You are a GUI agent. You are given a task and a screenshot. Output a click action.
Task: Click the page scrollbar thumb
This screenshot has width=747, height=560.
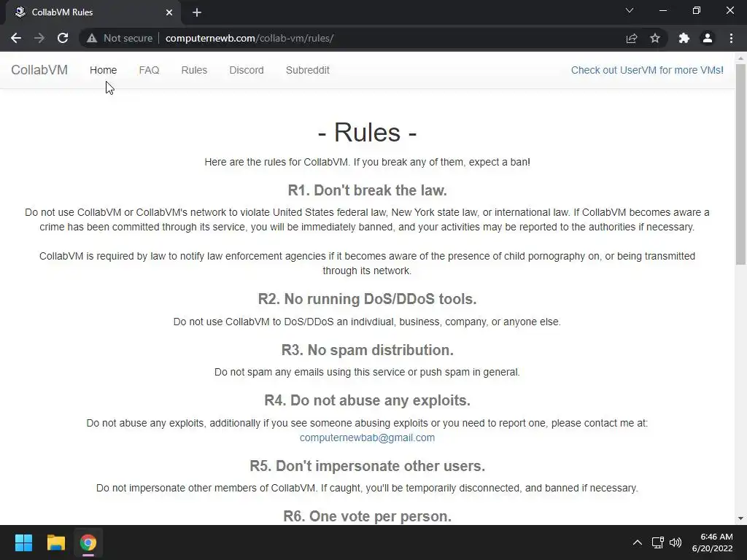pos(740,164)
